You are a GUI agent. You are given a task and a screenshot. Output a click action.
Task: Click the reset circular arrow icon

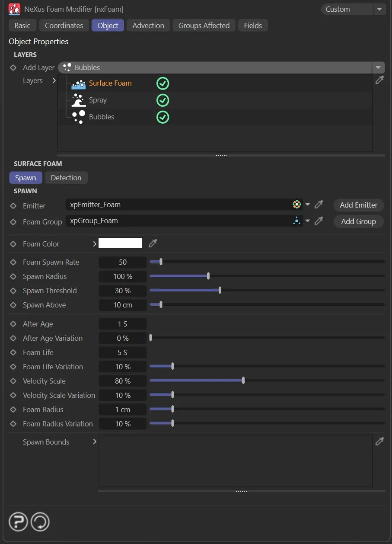pyautogui.click(x=40, y=522)
